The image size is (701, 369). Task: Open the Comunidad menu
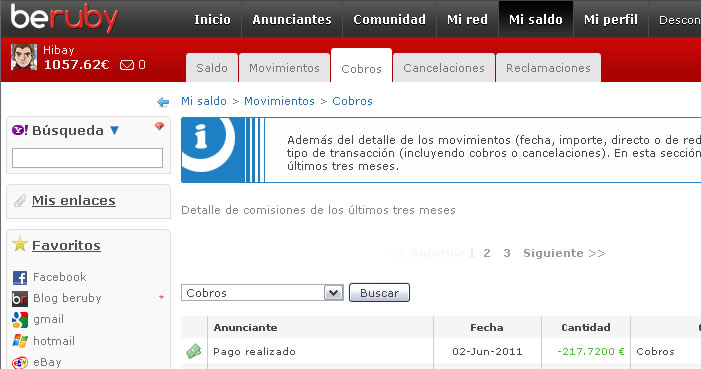coord(389,19)
